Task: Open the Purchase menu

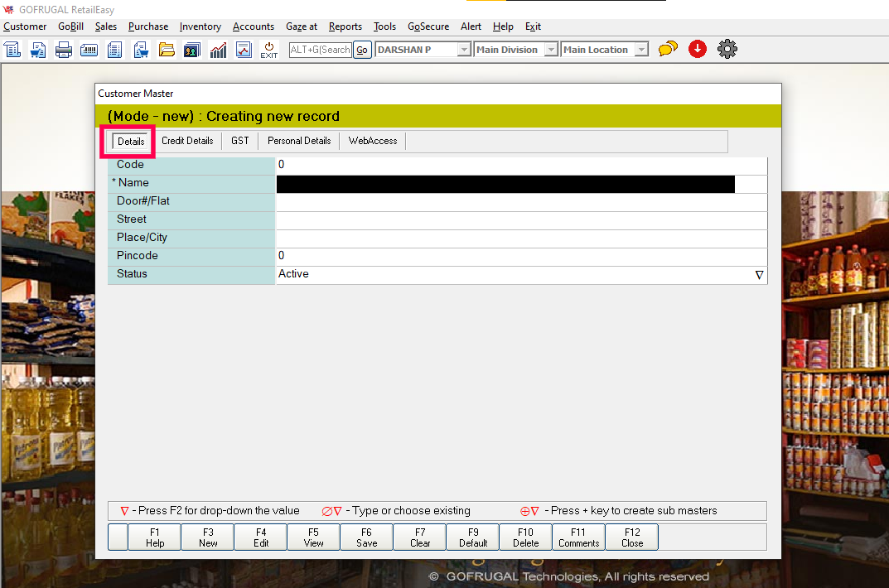Action: click(x=148, y=27)
